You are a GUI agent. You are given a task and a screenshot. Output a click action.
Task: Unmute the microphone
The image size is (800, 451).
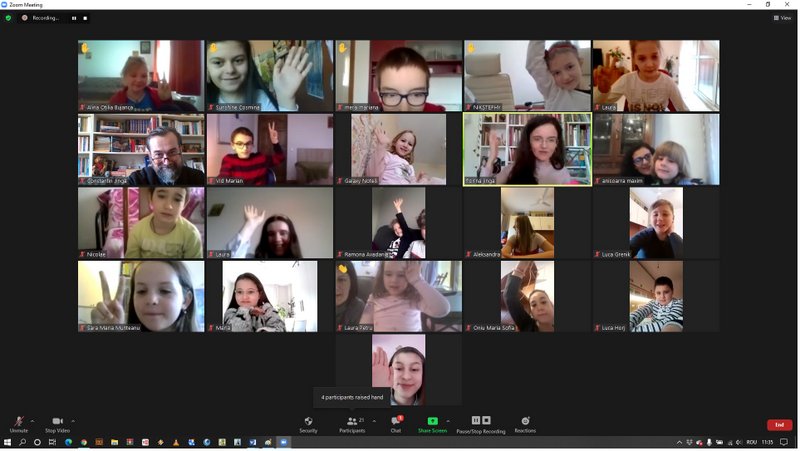(x=18, y=424)
